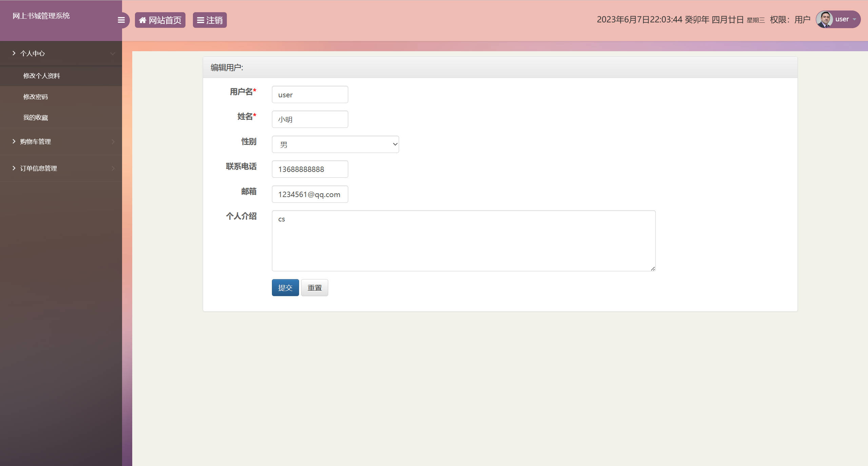The height and width of the screenshot is (466, 868).
Task: Click the chevron icon beside 订单信息管理
Action: [113, 168]
